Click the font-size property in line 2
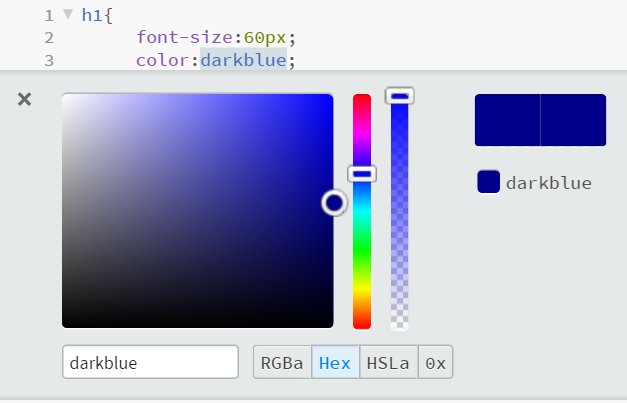 tap(185, 38)
